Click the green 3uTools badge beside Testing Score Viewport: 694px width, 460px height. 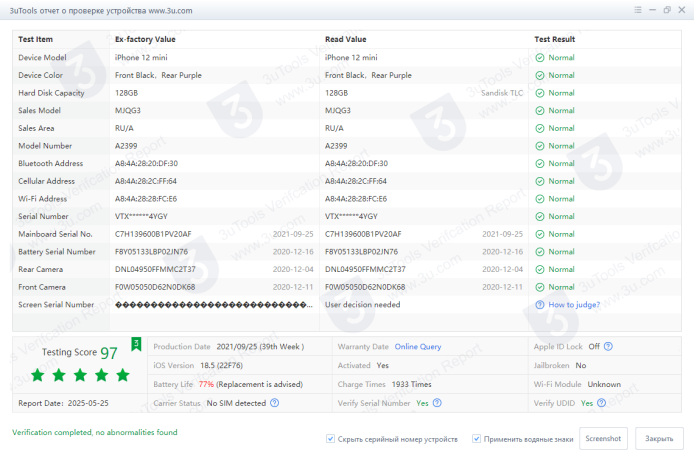136,344
